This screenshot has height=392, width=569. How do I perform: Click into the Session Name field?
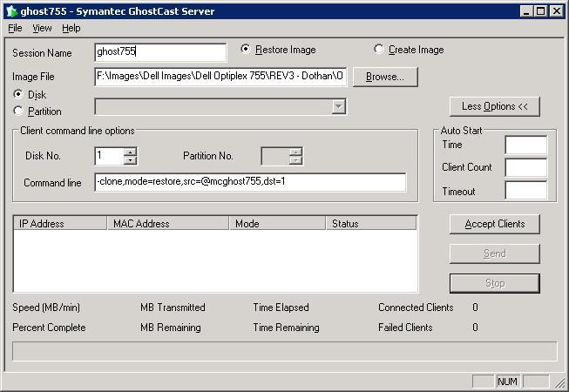[x=160, y=52]
